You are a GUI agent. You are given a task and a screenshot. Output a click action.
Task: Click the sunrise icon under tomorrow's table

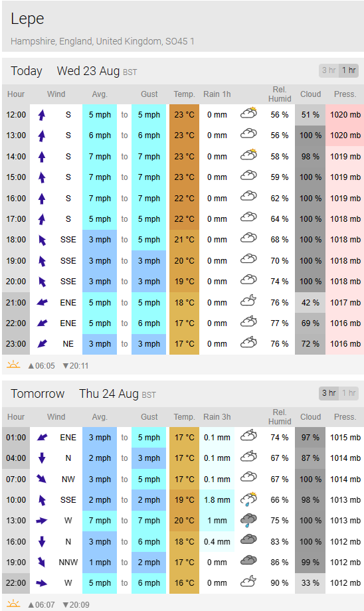coord(14,604)
